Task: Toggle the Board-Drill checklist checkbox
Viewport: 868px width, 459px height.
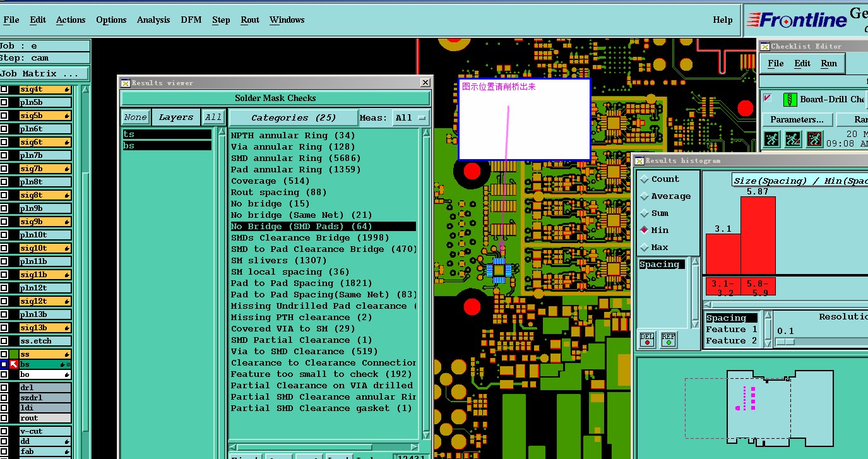Action: coord(768,98)
